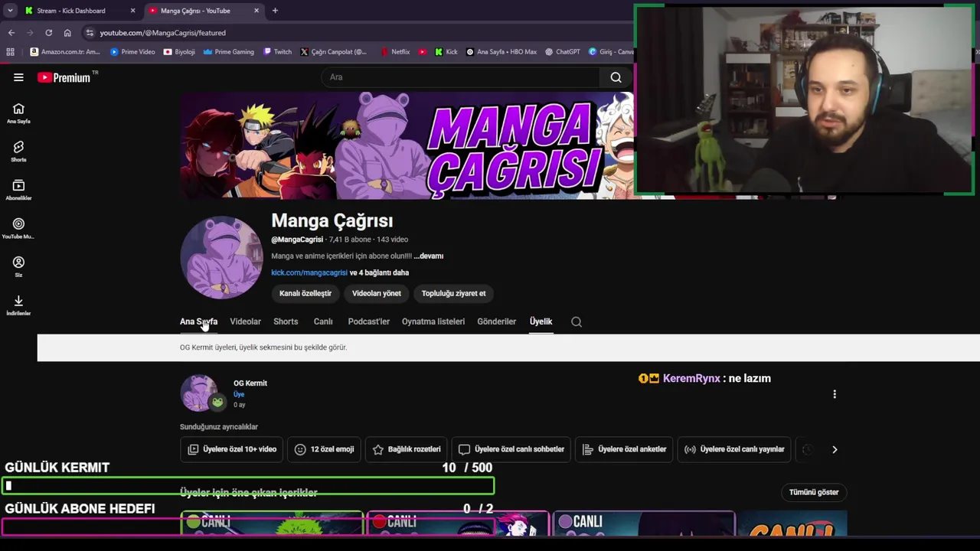This screenshot has width=980, height=551.
Task: Open Abonelikler in the left sidebar
Action: (x=18, y=190)
